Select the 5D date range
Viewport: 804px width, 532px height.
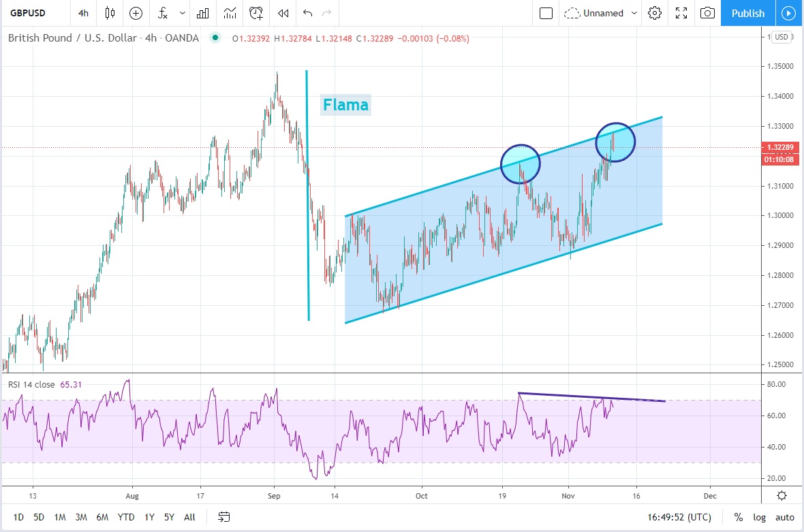click(x=39, y=517)
